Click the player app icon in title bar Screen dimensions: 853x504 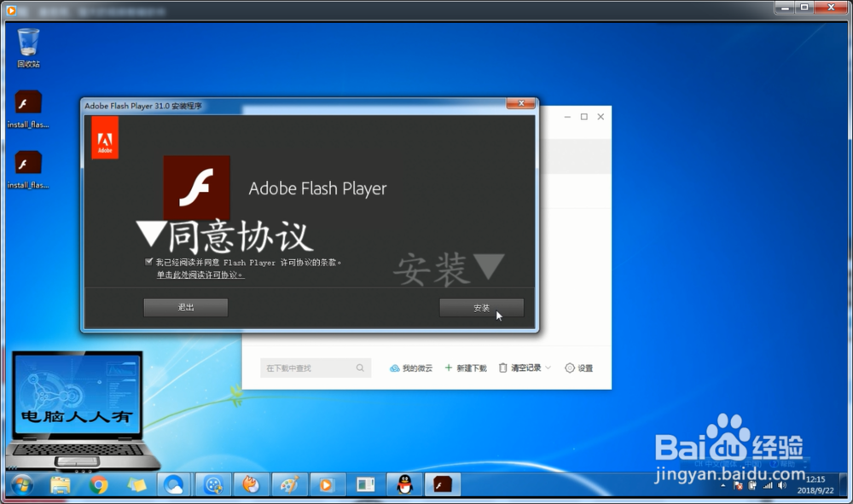11,10
